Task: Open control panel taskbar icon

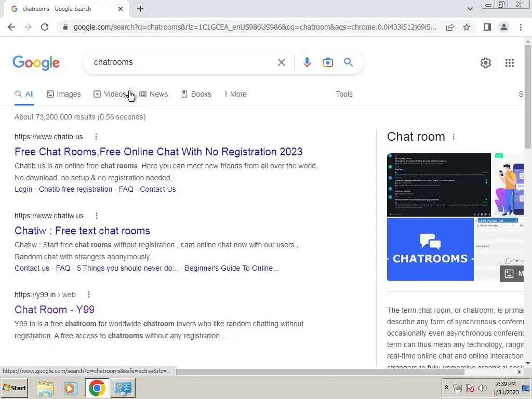Action: [x=123, y=388]
